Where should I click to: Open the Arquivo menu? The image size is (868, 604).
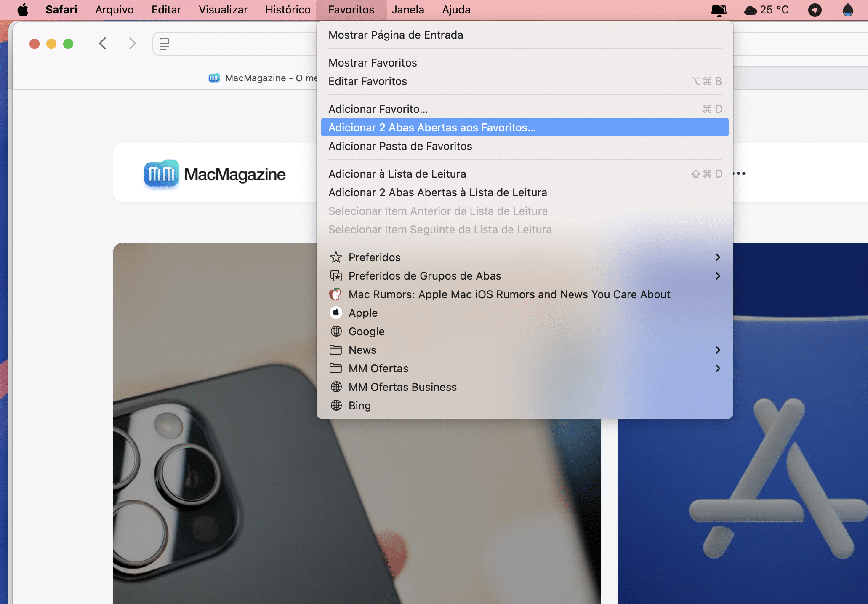pos(114,10)
